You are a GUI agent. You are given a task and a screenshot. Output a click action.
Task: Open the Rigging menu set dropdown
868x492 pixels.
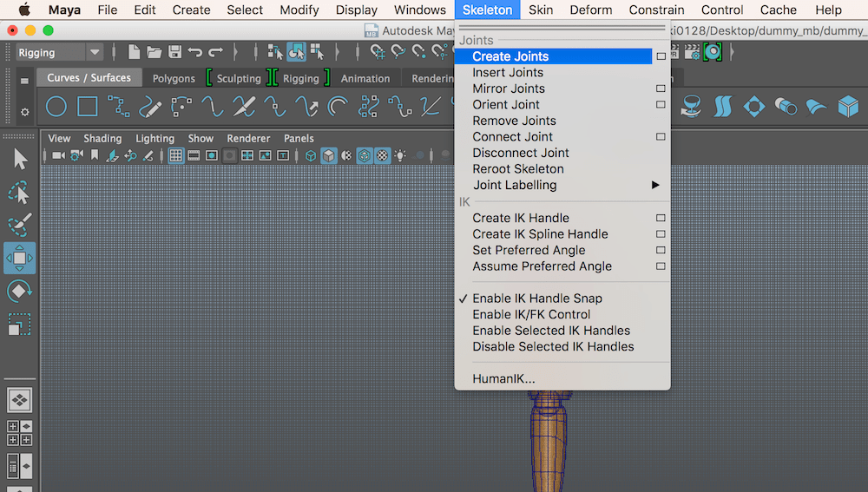coord(59,53)
